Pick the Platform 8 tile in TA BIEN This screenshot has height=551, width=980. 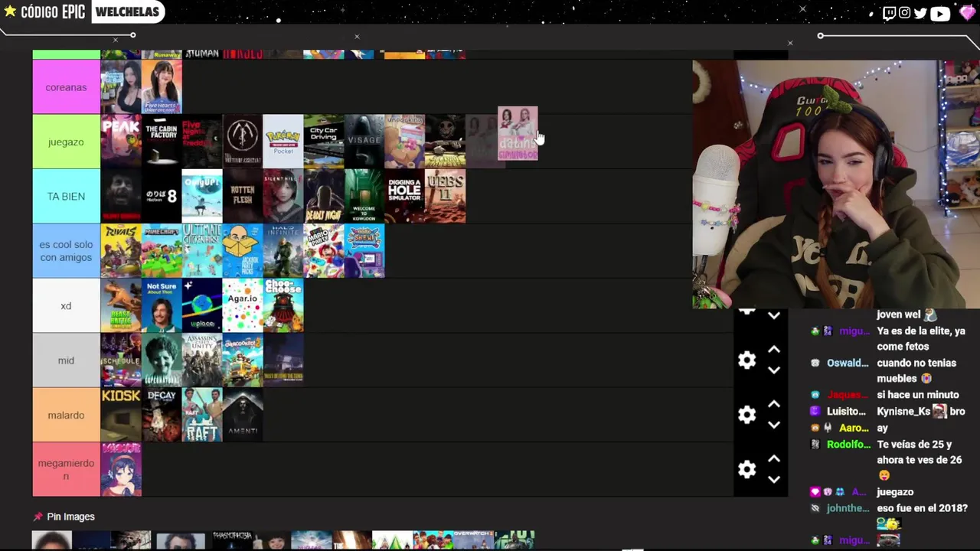162,197
